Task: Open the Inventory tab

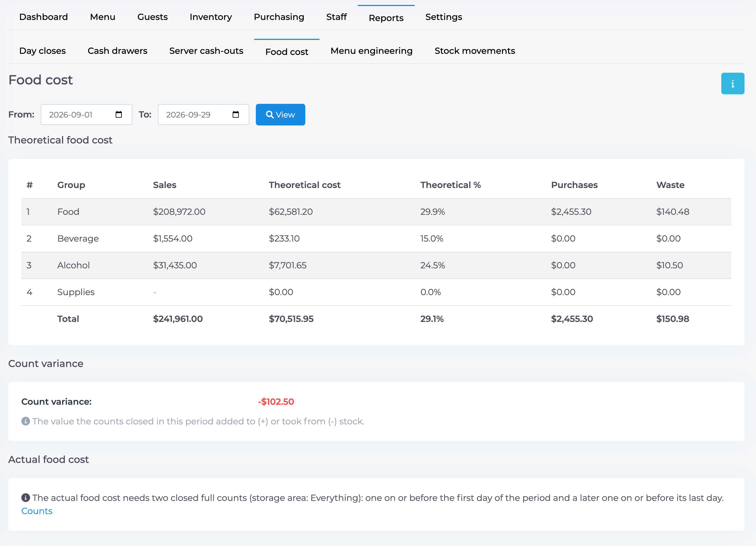Action: click(x=211, y=17)
